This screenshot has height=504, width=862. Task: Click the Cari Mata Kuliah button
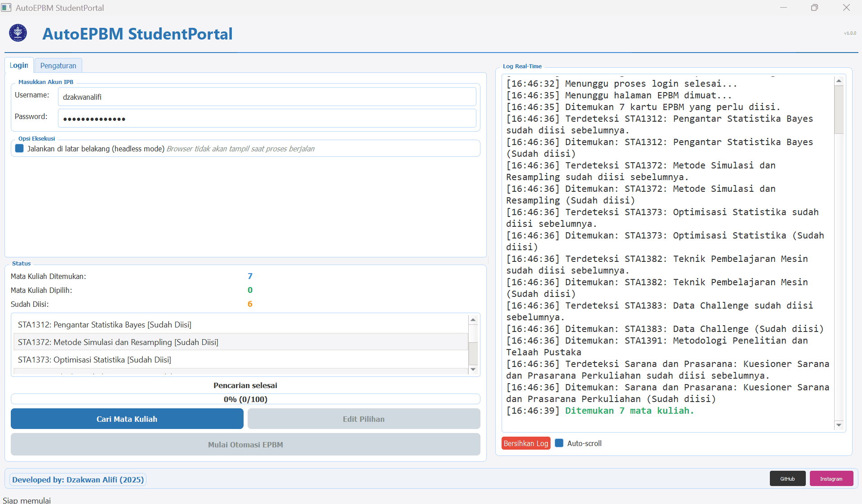127,419
